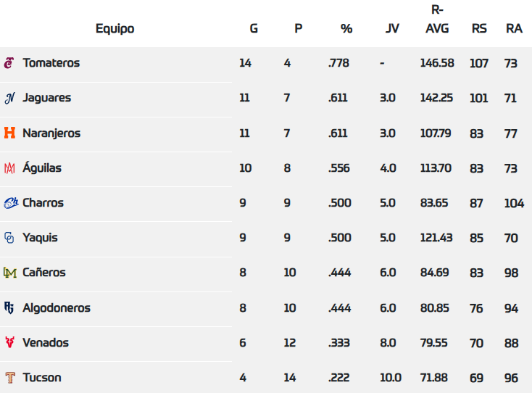Click the Jaguares team logo icon
Screen dimensions: 532x393
click(9, 98)
